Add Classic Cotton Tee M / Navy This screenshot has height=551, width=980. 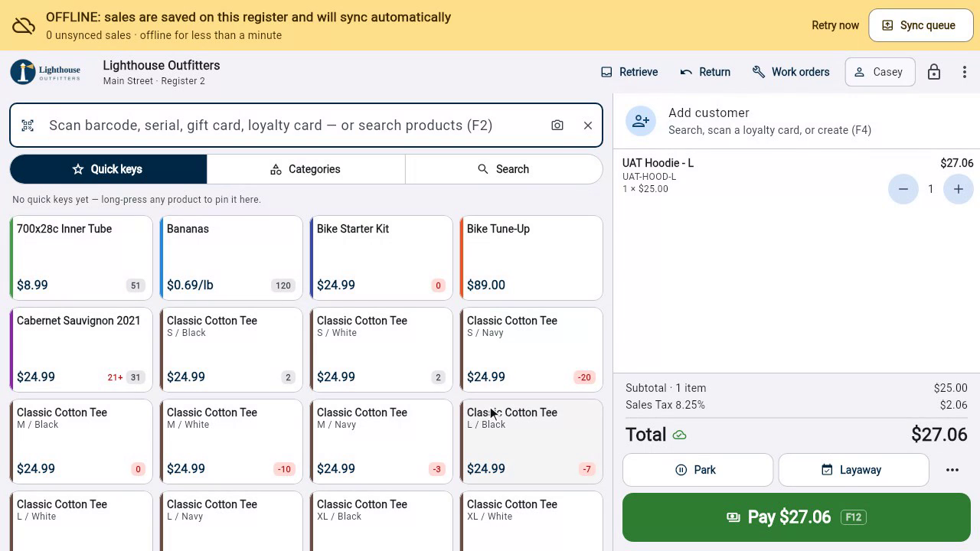tap(381, 442)
